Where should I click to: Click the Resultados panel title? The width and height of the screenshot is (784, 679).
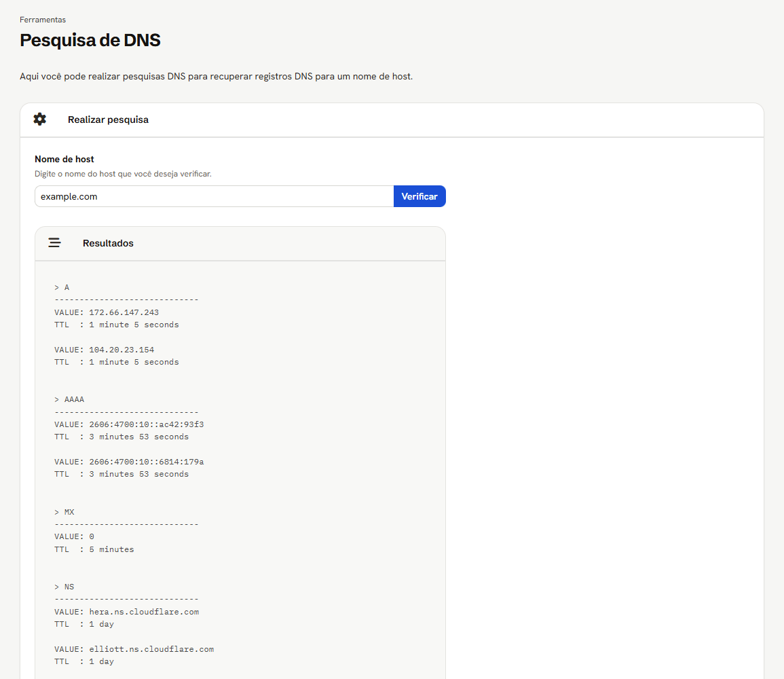(108, 243)
